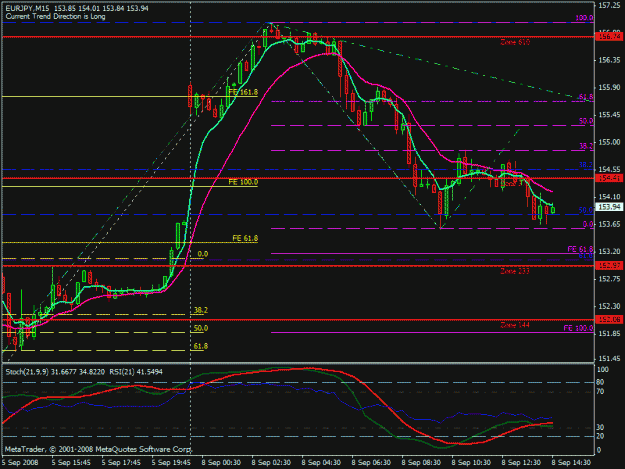
Task: Click the red 'Zone 144' label
Action: (x=515, y=325)
